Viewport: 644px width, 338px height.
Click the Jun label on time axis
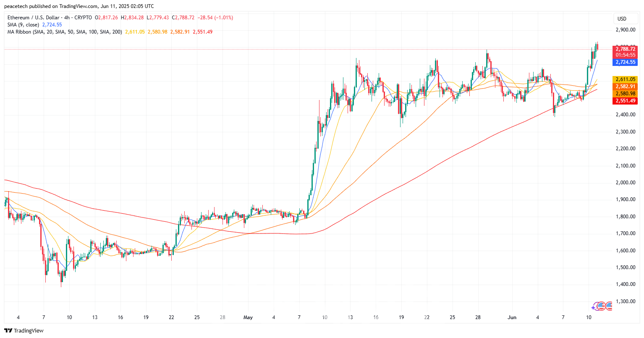(x=512, y=317)
